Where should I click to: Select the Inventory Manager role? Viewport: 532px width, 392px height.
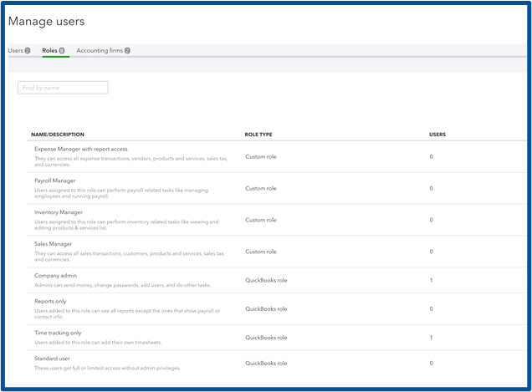tap(59, 212)
